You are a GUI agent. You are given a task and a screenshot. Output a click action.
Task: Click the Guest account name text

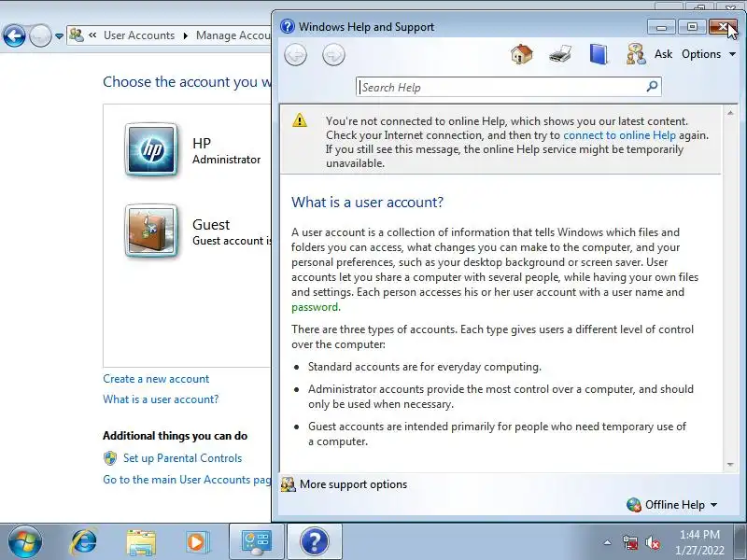pyautogui.click(x=211, y=224)
